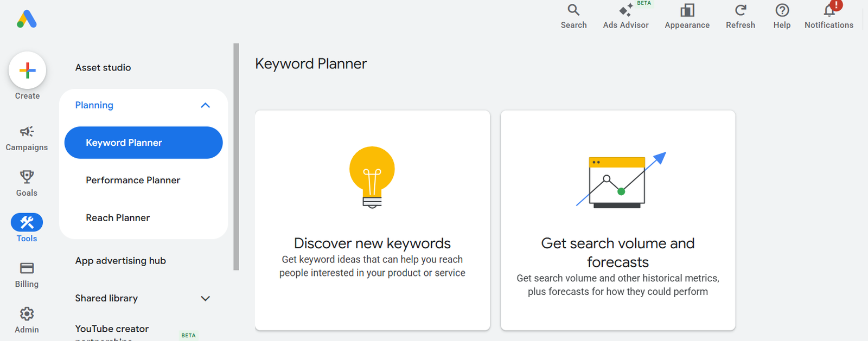Open the Help question mark icon
The image size is (868, 341).
click(x=782, y=10)
